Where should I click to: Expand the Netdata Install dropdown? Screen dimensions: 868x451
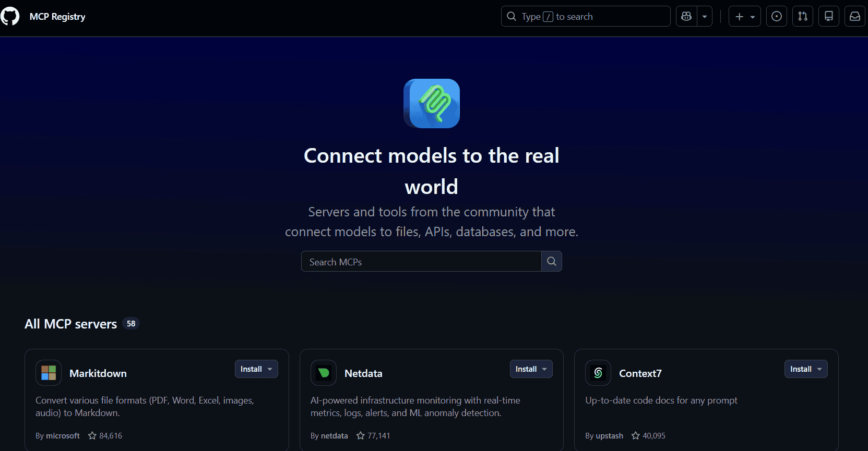531,369
